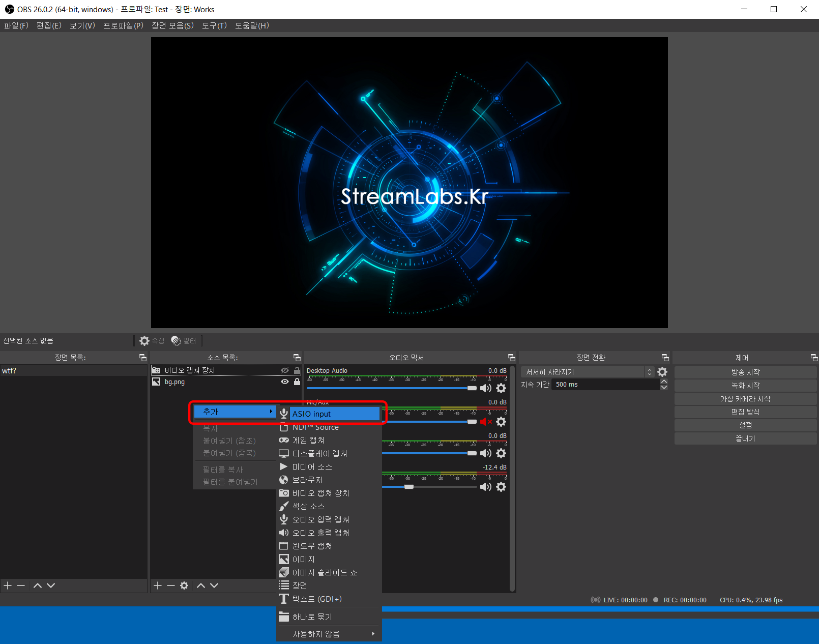Image resolution: width=819 pixels, height=644 pixels.
Task: Start streaming with 방송 시작
Action: (745, 372)
